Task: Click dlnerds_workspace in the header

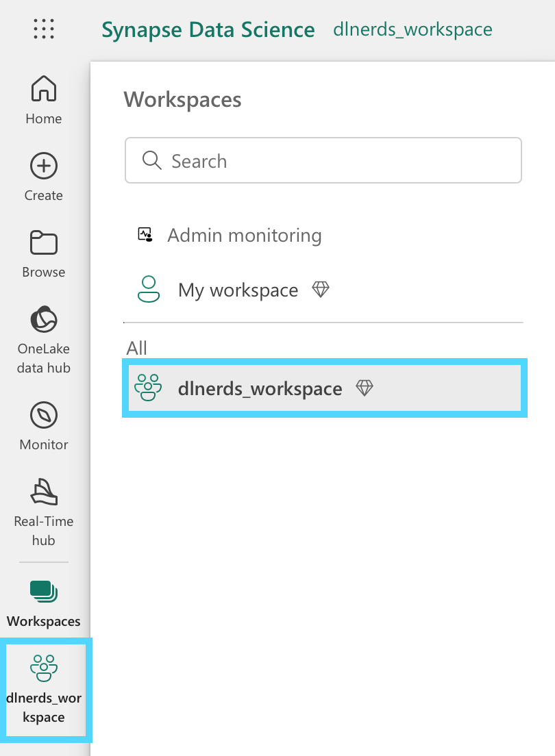Action: (x=412, y=29)
